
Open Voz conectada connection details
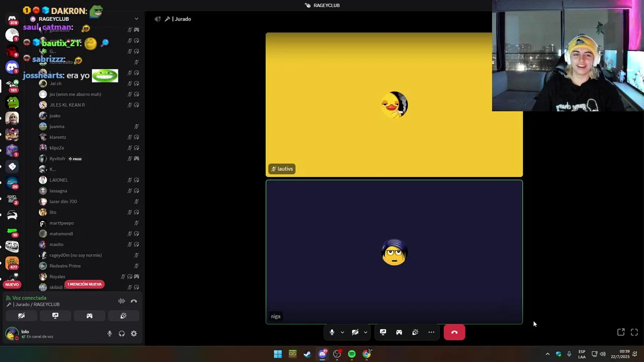(29, 298)
